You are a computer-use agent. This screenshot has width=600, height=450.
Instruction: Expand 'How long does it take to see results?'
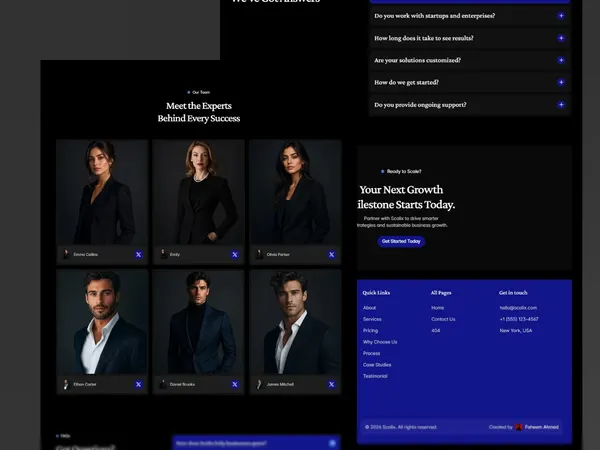coord(470,38)
